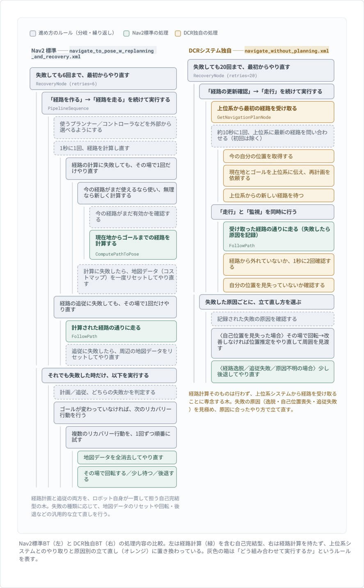Select the 「走行」と「監視」を同時に行う node
This screenshot has width=364, height=588.
[x=272, y=212]
